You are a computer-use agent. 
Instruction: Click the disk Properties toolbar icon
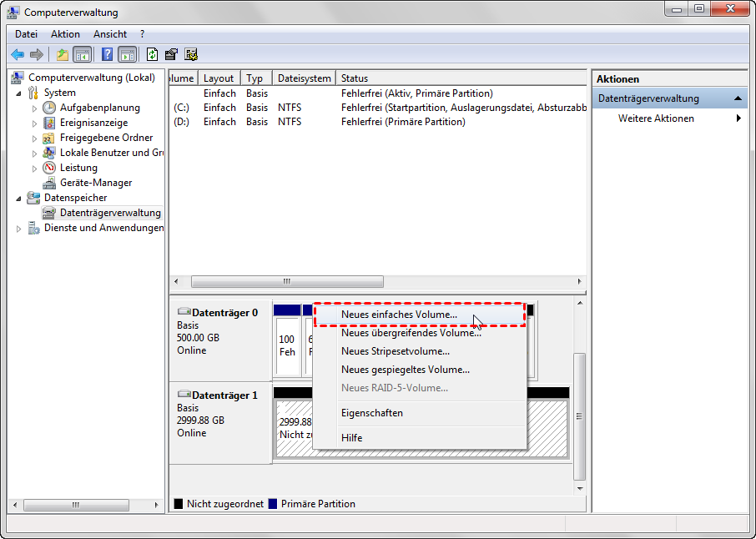click(171, 54)
